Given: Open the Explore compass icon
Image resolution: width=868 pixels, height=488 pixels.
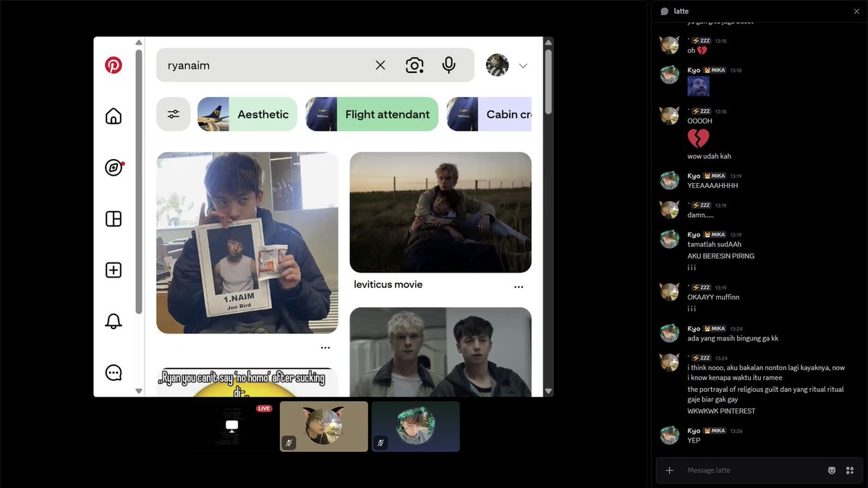Looking at the screenshot, I should (114, 168).
